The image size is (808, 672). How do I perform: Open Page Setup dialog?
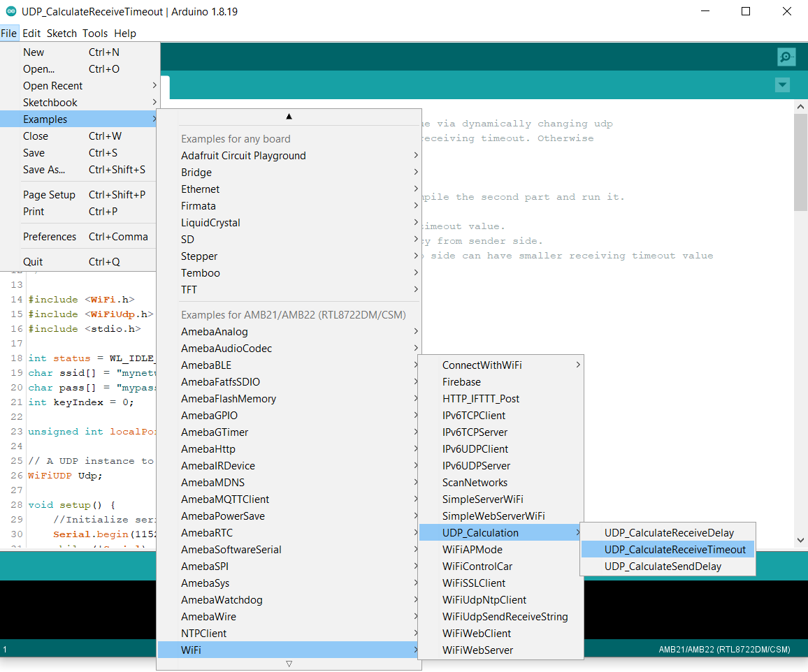pyautogui.click(x=80, y=195)
